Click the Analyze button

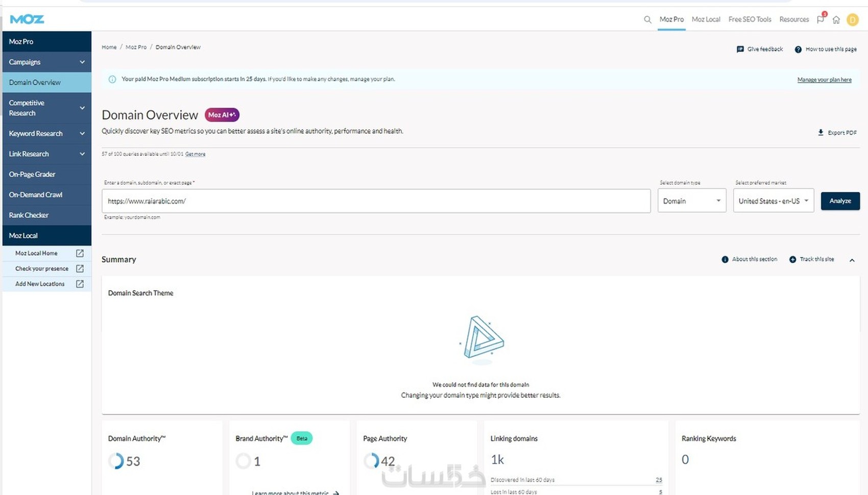[840, 201]
